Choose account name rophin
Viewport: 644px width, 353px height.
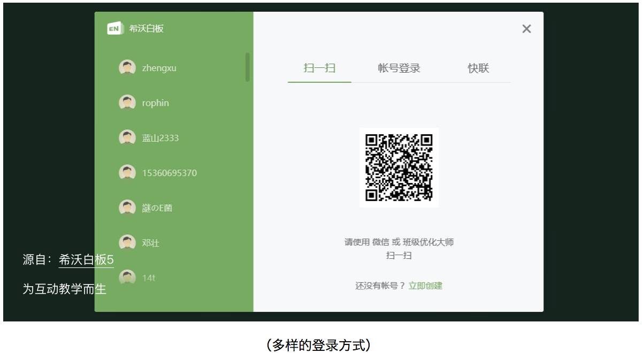point(156,103)
